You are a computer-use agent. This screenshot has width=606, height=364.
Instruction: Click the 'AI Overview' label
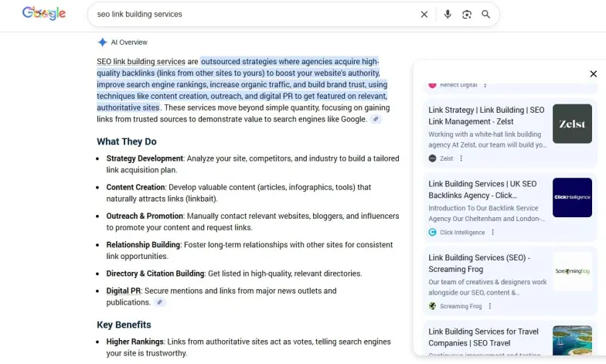coord(129,42)
